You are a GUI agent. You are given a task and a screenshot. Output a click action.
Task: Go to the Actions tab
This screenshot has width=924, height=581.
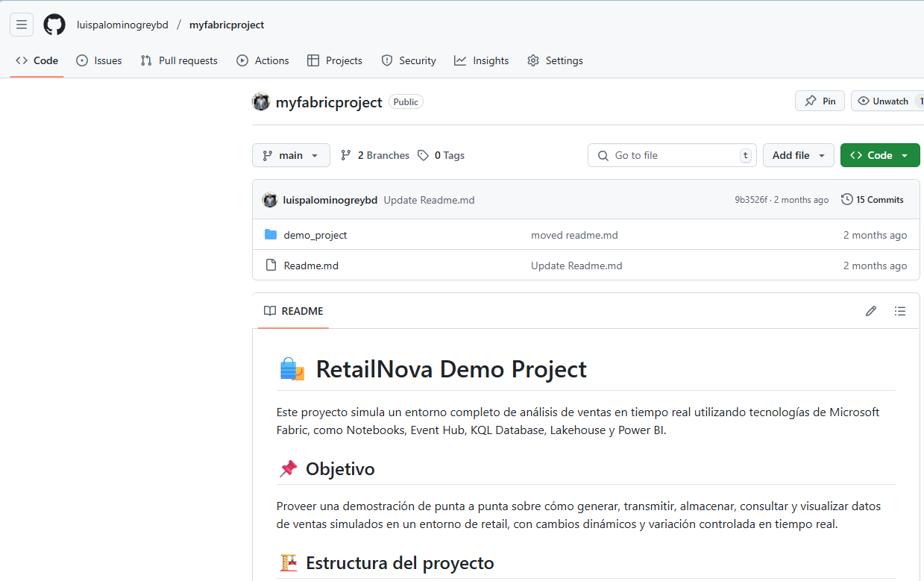(x=263, y=60)
